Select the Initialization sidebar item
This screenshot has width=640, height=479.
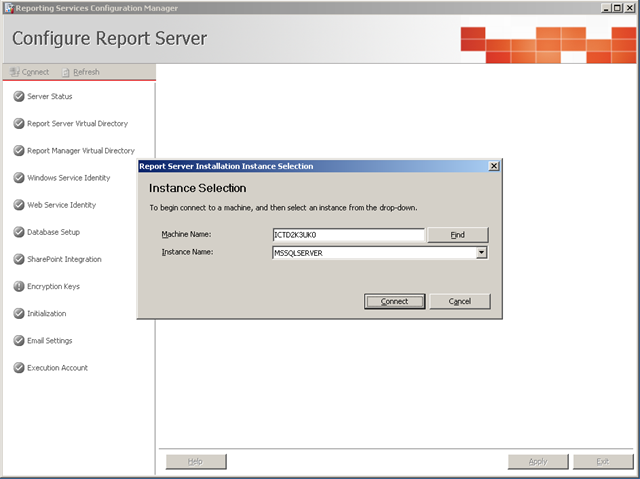pos(46,313)
